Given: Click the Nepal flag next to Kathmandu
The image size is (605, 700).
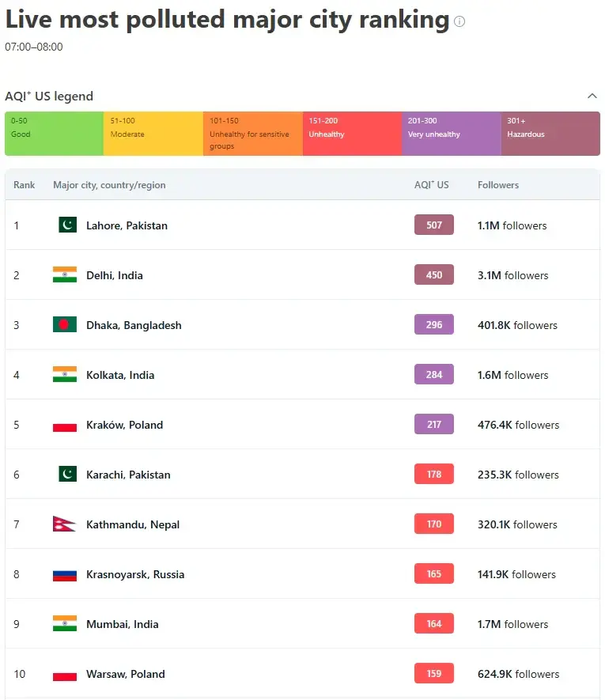Looking at the screenshot, I should [63, 524].
